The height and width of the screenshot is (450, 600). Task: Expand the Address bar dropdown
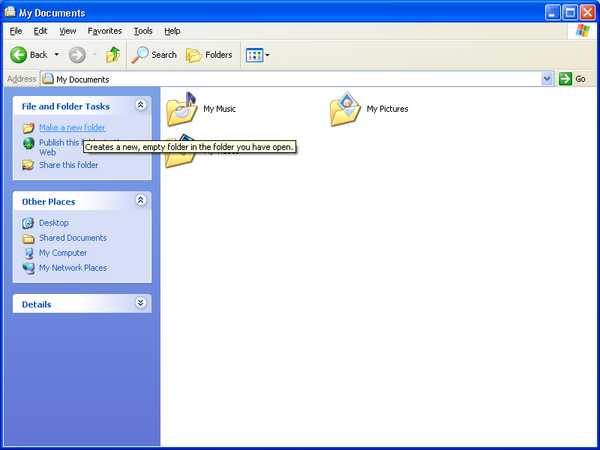pos(547,79)
